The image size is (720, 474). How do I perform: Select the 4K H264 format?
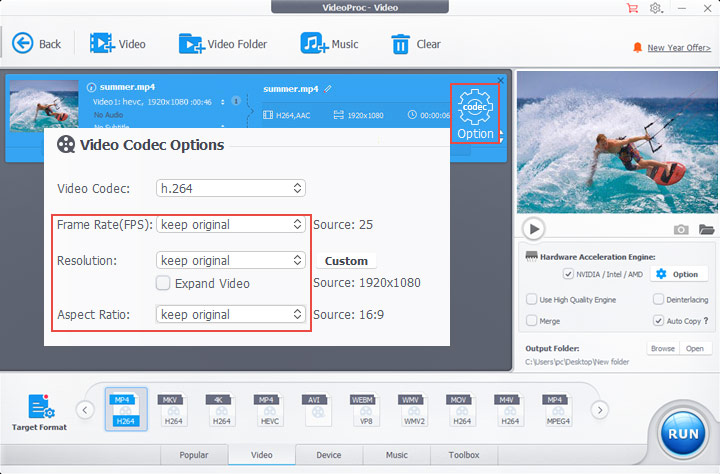click(x=221, y=409)
